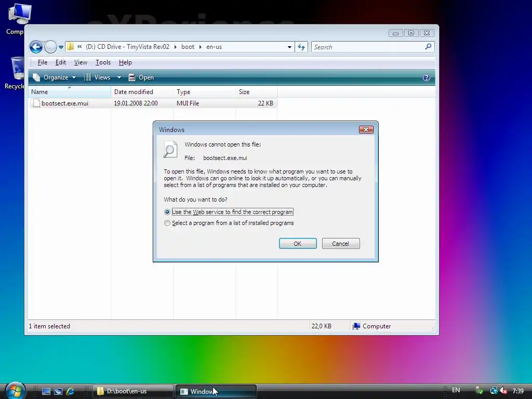Sort files by the Name column
This screenshot has height=399, width=532.
point(70,91)
